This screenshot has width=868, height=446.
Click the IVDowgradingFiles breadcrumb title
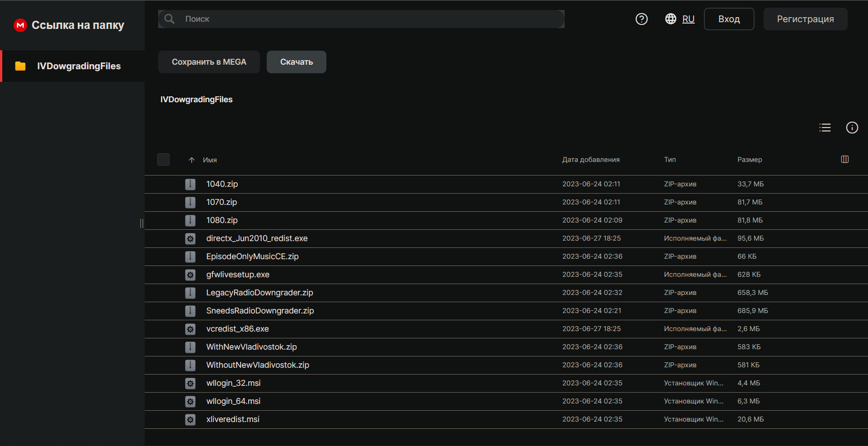[196, 100]
